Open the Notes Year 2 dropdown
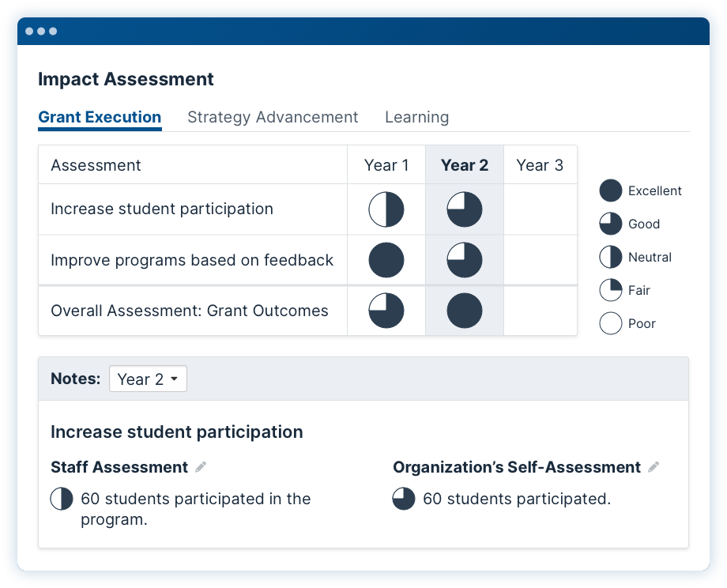This screenshot has height=588, width=727. [x=148, y=379]
